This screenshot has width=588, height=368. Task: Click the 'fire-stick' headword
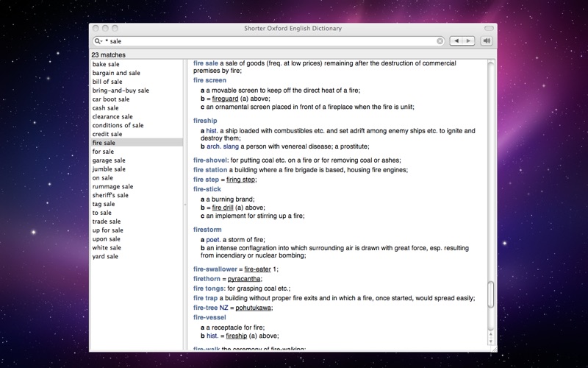coord(207,189)
